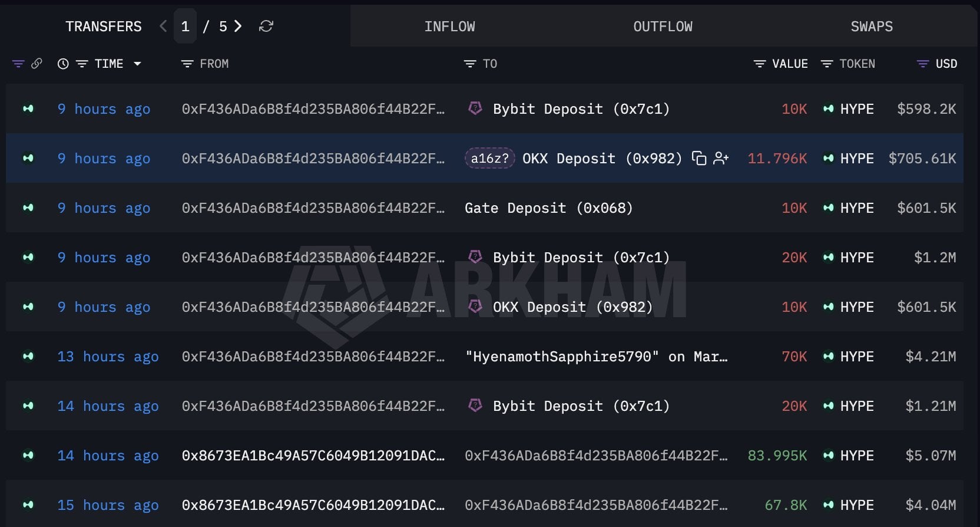Switch to the INFLOW tab
The height and width of the screenshot is (527, 980).
(x=449, y=27)
